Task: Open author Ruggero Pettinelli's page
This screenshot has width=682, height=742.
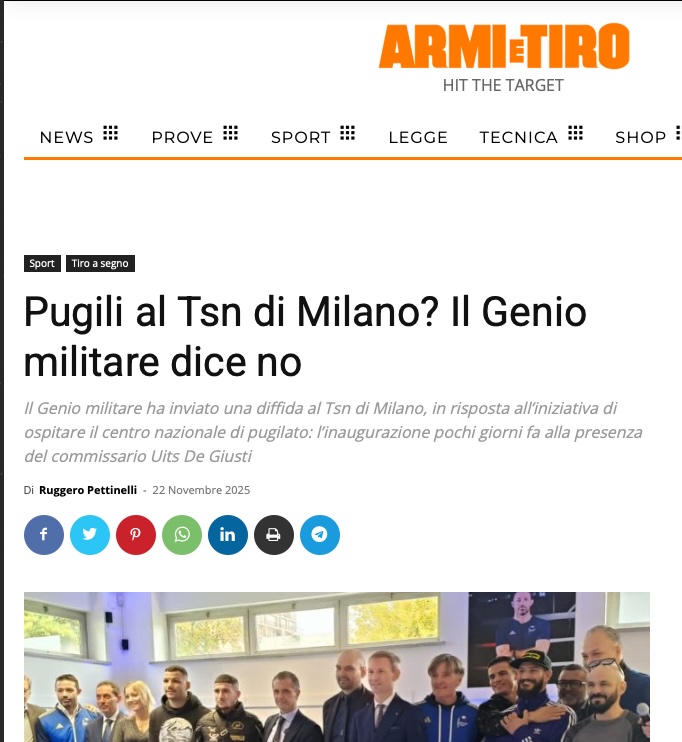Action: coord(88,490)
